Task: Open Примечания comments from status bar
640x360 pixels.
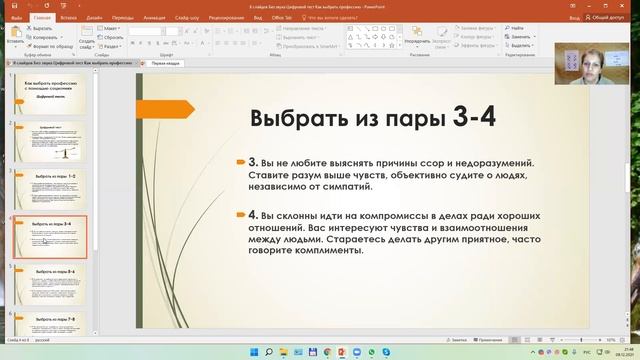Action: (x=488, y=340)
